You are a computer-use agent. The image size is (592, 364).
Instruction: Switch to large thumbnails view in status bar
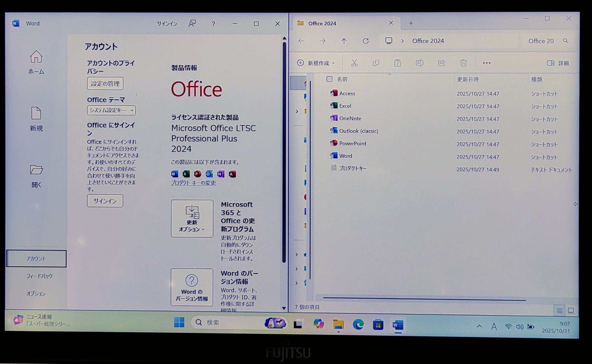click(x=571, y=311)
